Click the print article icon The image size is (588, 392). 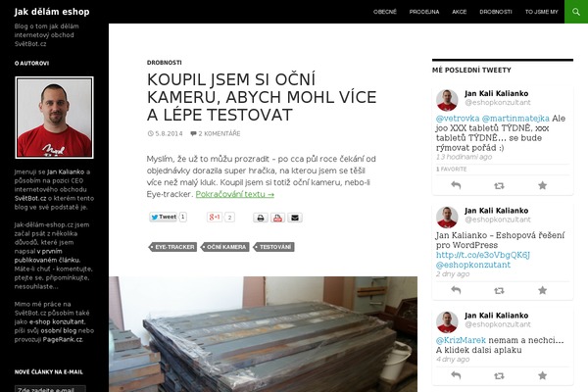pyautogui.click(x=261, y=218)
